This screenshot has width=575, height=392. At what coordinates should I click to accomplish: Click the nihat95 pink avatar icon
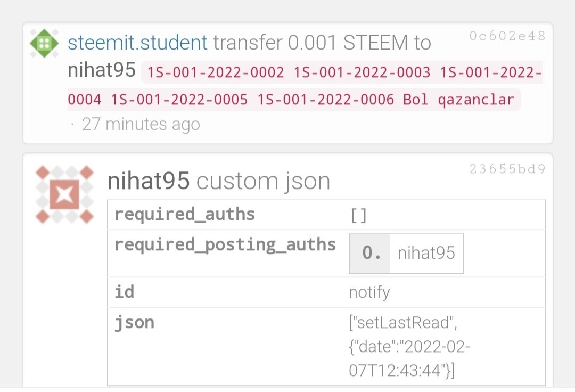coord(64,194)
